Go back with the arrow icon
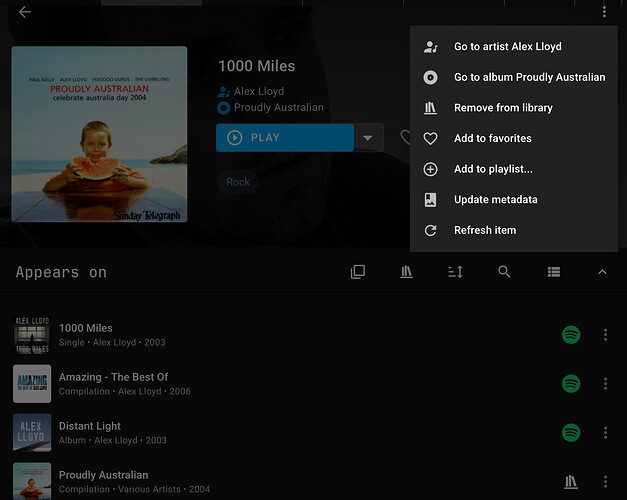This screenshot has width=627, height=500. (24, 12)
